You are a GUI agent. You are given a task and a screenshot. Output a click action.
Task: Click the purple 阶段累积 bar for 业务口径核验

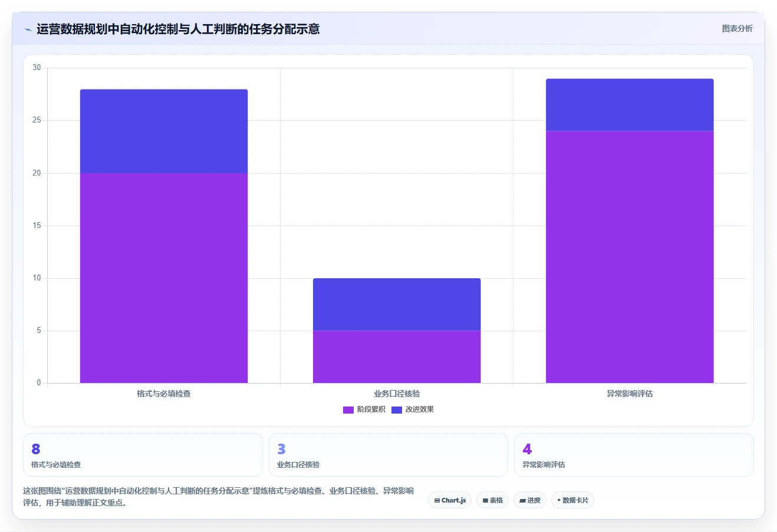[x=397, y=357]
